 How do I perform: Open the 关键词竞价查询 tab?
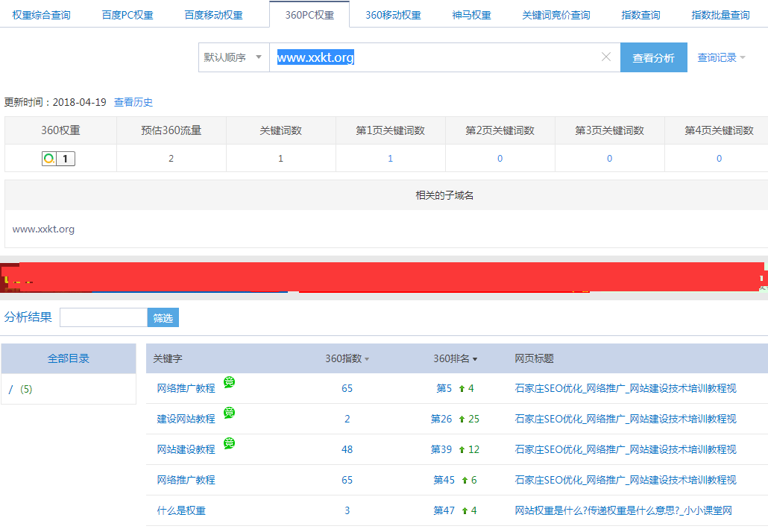[556, 15]
